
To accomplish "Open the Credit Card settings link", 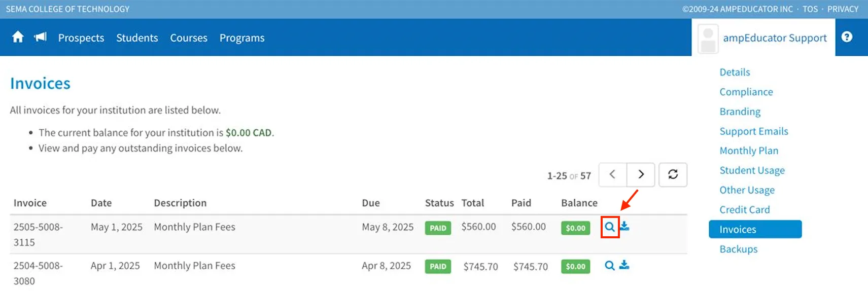I will [x=745, y=210].
